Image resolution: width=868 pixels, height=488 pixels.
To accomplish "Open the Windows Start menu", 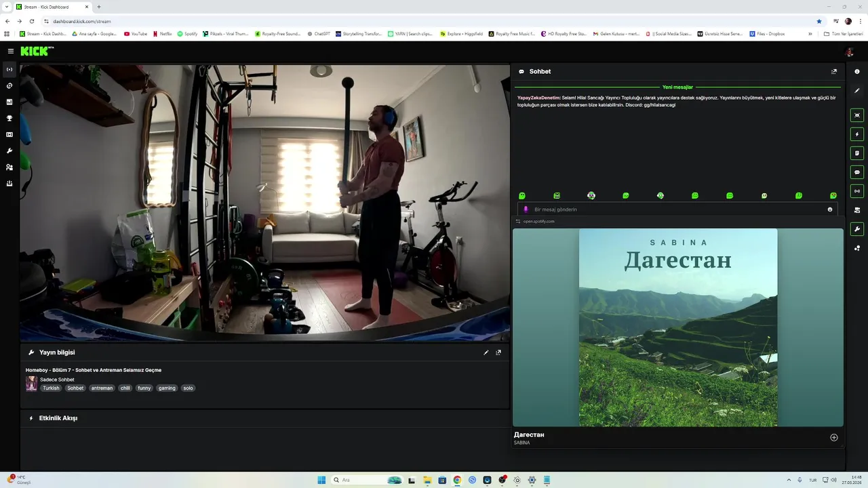I will tap(321, 480).
